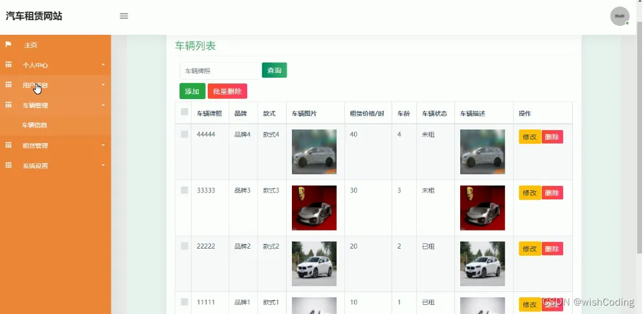Expand the 系统设置 menu arrow
644x314 pixels.
pos(103,165)
